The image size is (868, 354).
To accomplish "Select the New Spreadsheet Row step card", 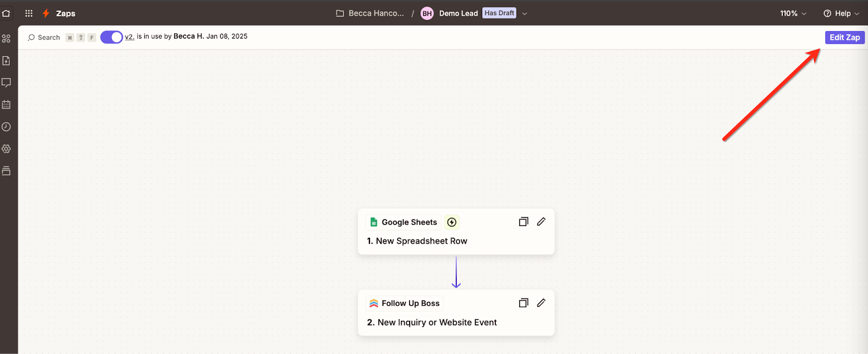I will pyautogui.click(x=456, y=231).
